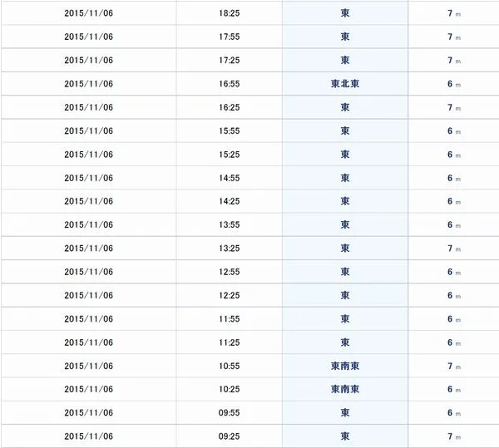Click the 7 m wind speed at 16:25
The image size is (499, 448).
pyautogui.click(x=454, y=107)
